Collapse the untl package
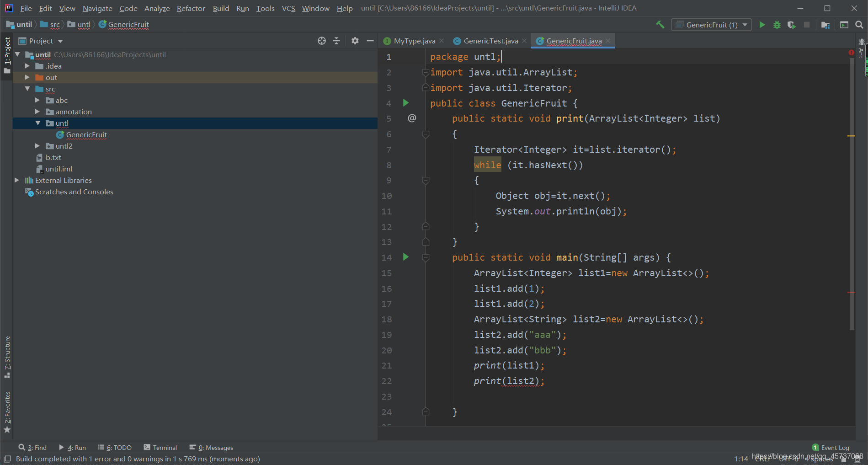The image size is (868, 465). pos(37,123)
